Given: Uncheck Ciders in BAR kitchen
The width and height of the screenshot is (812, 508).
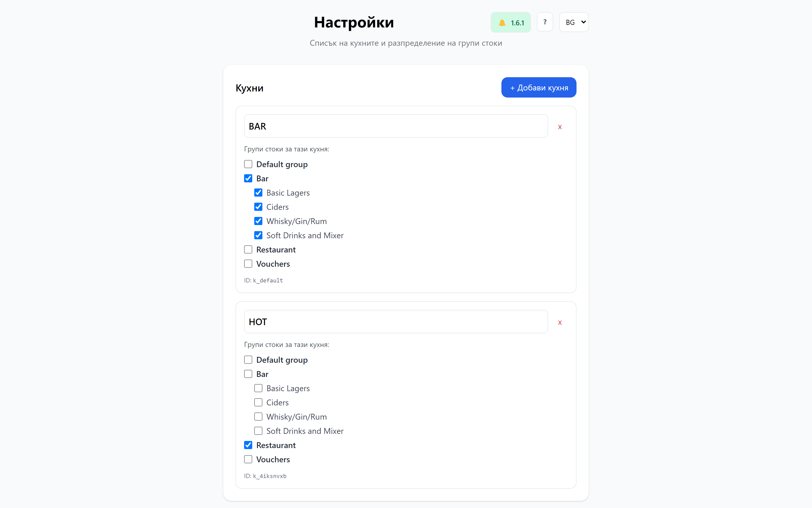Looking at the screenshot, I should 258,207.
